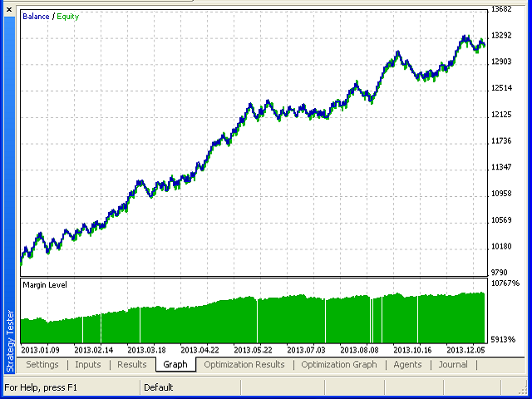Click the 12125 axis value
Viewport: 532px width, 399px height.
[501, 115]
